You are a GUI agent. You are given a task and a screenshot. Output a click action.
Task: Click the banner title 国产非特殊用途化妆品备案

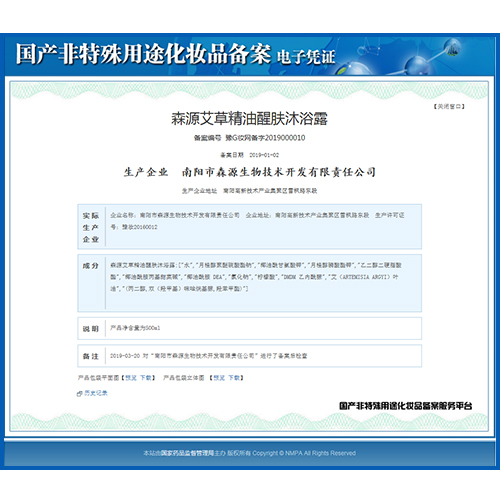tap(143, 54)
